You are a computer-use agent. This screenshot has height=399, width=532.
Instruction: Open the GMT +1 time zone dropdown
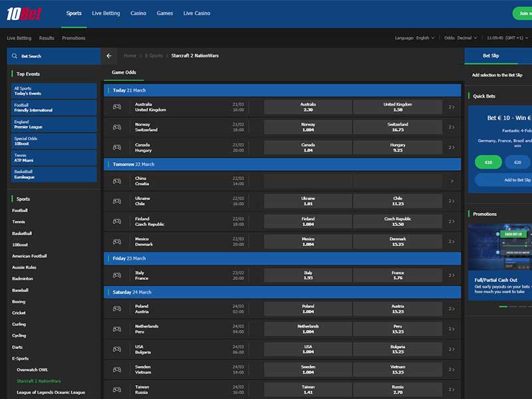click(x=507, y=38)
